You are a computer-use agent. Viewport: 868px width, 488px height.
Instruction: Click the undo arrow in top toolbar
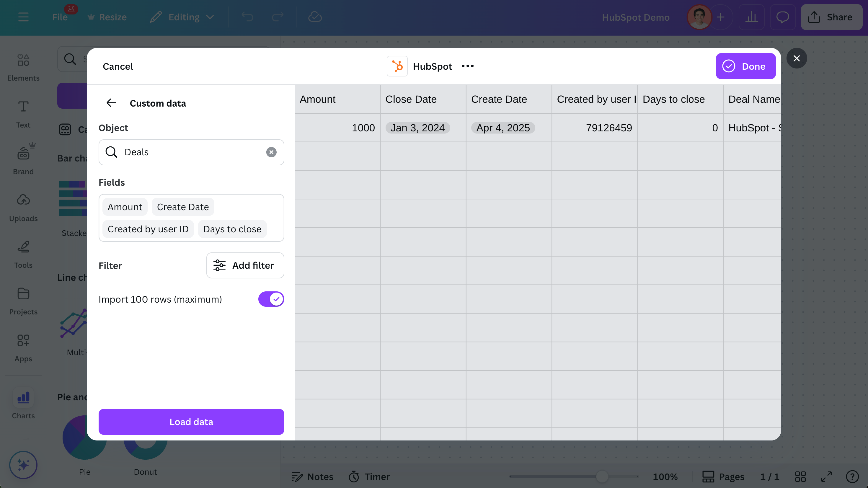point(247,17)
